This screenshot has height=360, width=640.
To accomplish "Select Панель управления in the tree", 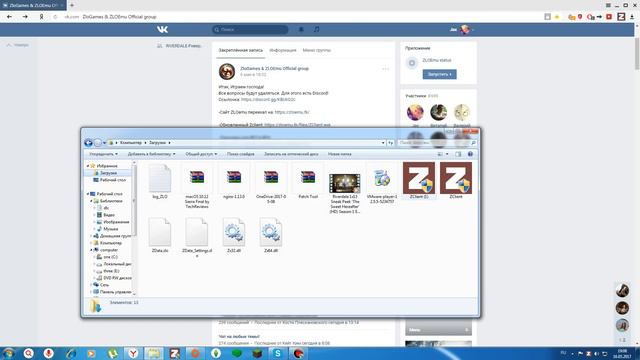I will tap(112, 292).
